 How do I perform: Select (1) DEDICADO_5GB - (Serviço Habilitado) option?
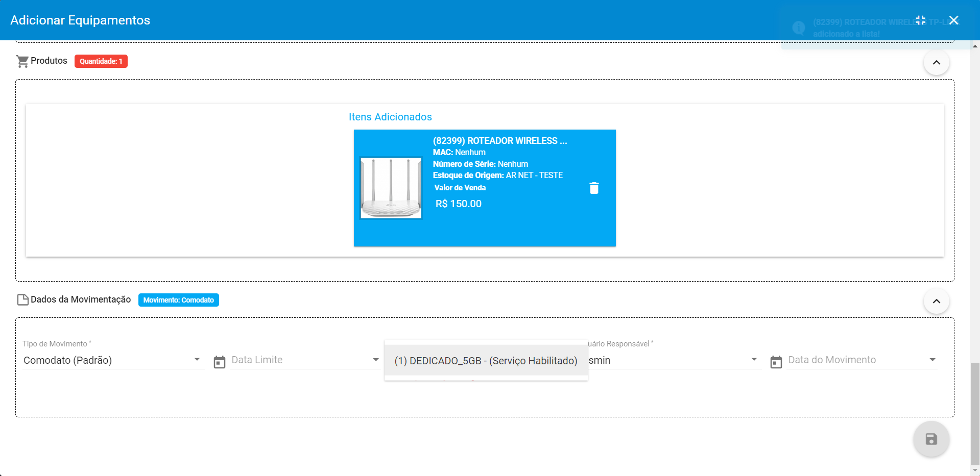486,361
